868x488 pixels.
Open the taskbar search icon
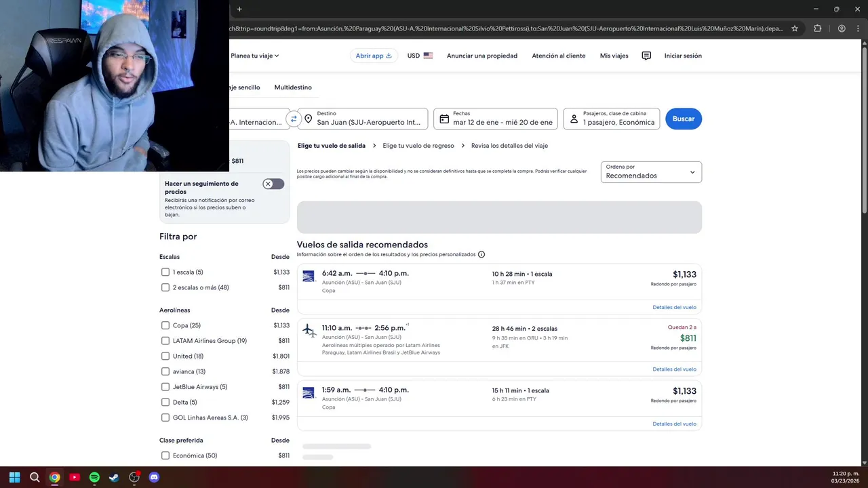click(35, 477)
